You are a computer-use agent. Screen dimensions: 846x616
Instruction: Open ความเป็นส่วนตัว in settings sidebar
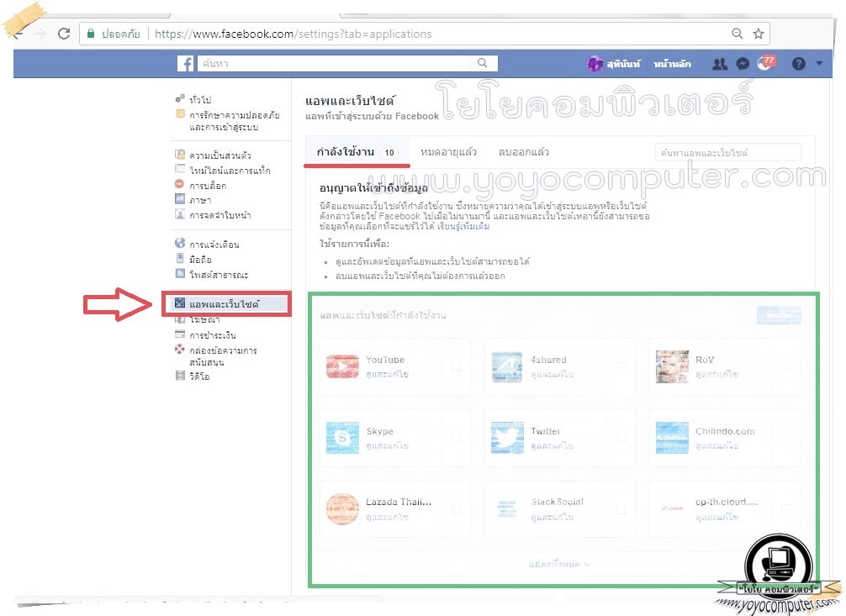tap(219, 155)
